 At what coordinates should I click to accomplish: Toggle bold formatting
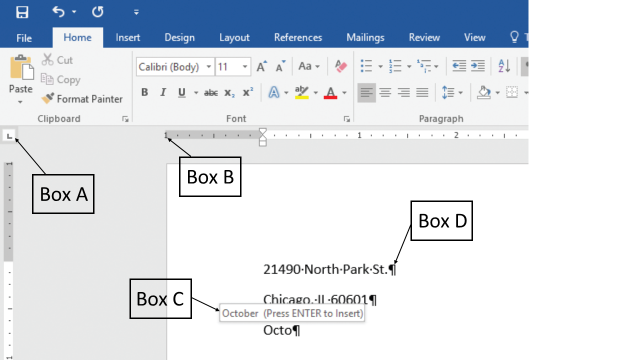coord(144,93)
